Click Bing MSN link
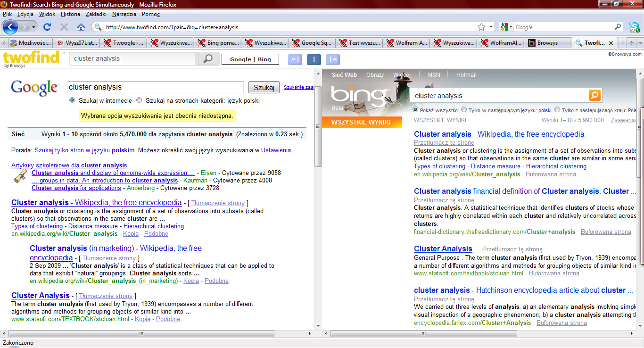The width and height of the screenshot is (644, 348). [x=434, y=75]
